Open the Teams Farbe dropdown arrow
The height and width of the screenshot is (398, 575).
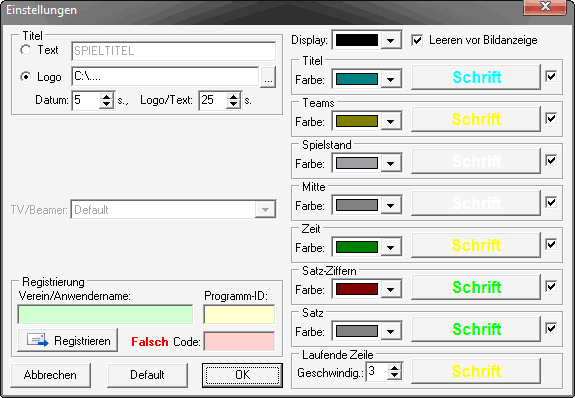391,121
